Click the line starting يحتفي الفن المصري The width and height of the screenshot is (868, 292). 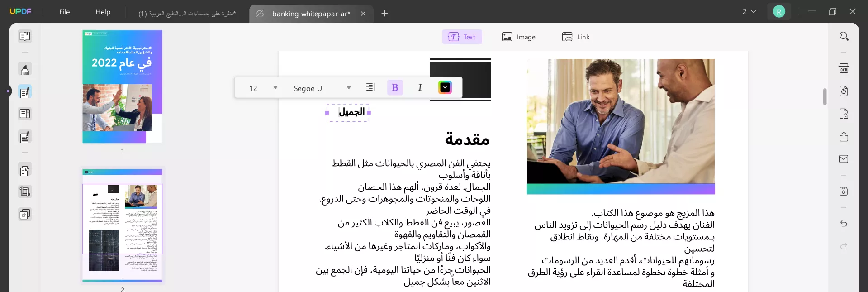tap(411, 163)
